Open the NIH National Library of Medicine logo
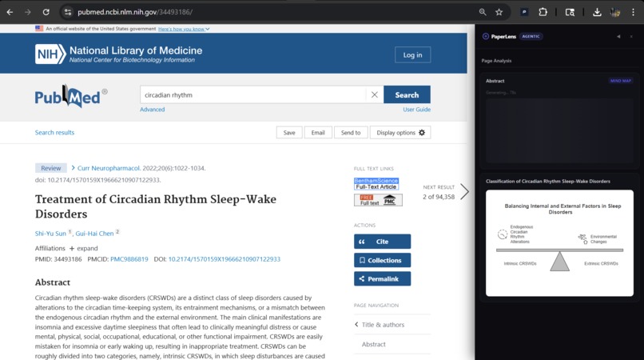 pyautogui.click(x=118, y=54)
